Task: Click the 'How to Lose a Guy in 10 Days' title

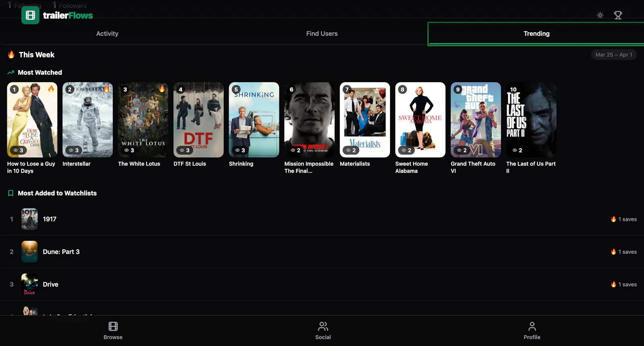Action: point(31,167)
